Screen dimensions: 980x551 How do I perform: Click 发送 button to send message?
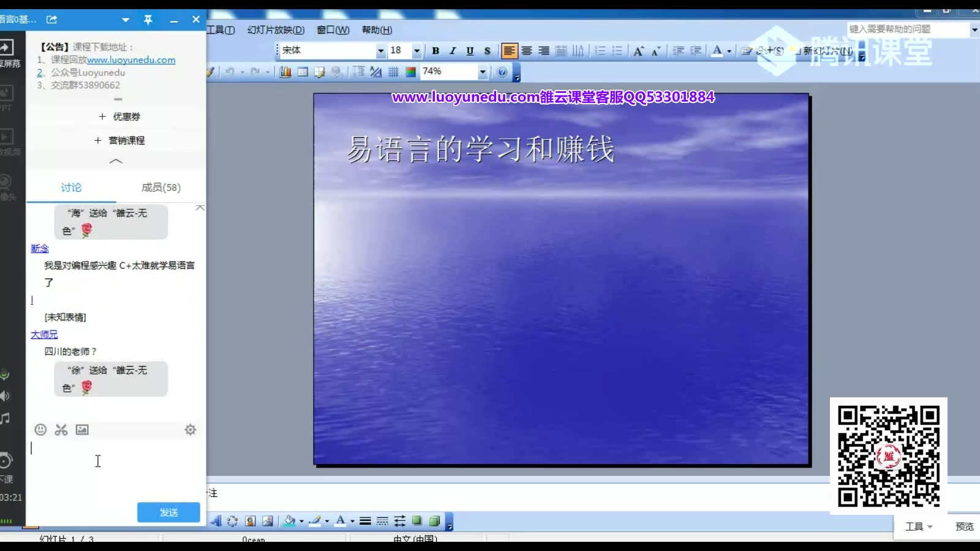pyautogui.click(x=168, y=512)
